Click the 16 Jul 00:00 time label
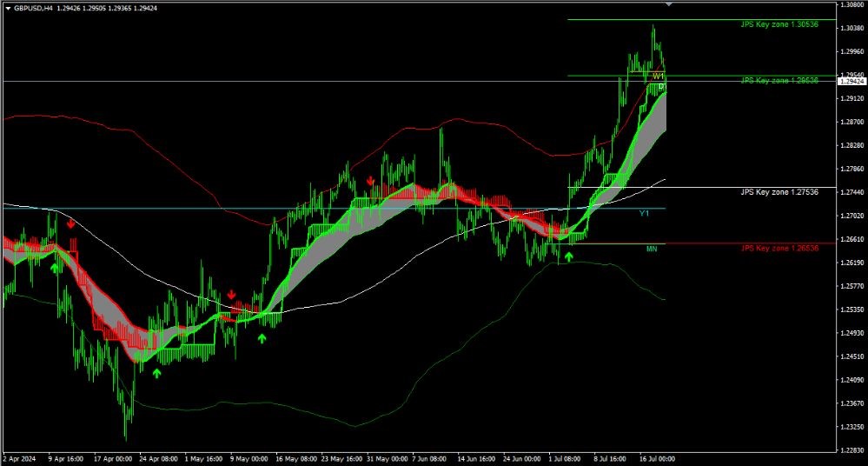The width and height of the screenshot is (868, 466). (x=657, y=459)
